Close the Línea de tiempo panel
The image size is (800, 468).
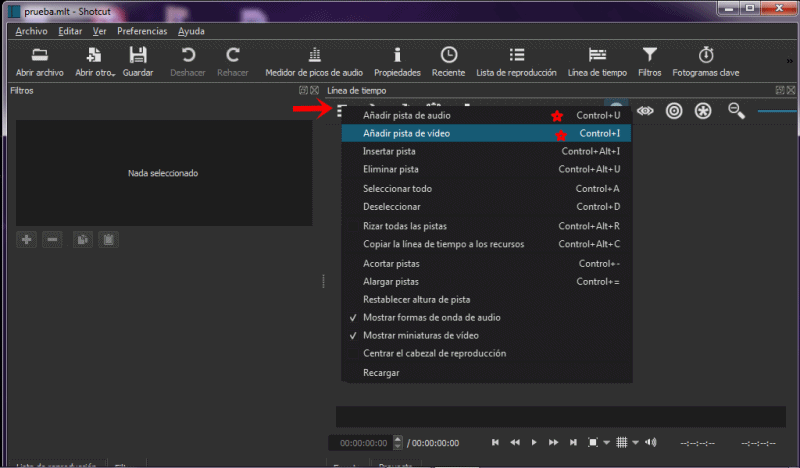pos(791,90)
